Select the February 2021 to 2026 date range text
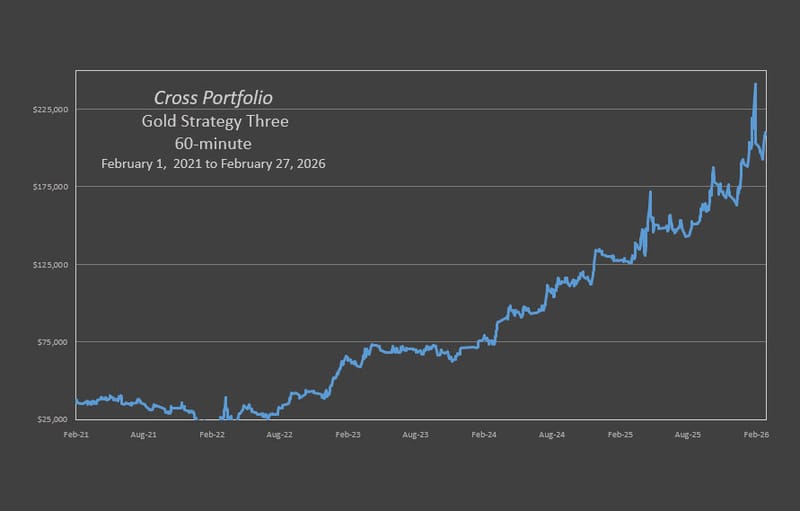The width and height of the screenshot is (800, 511). pyautogui.click(x=213, y=163)
